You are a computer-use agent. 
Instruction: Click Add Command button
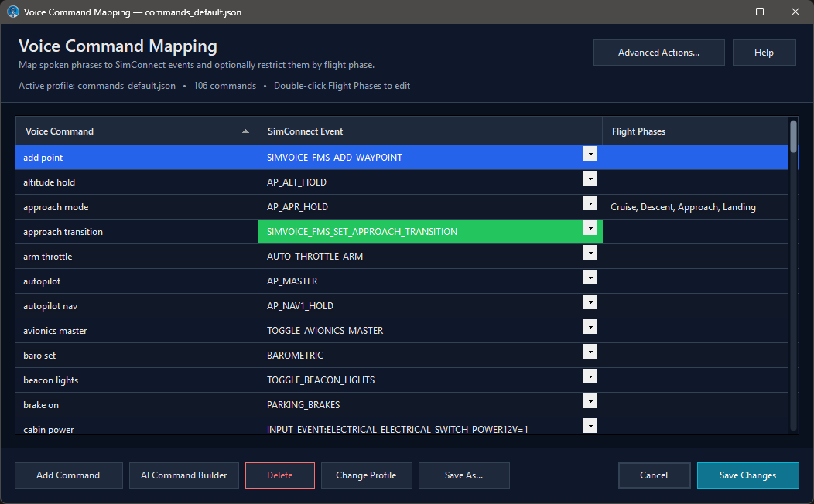pos(69,475)
